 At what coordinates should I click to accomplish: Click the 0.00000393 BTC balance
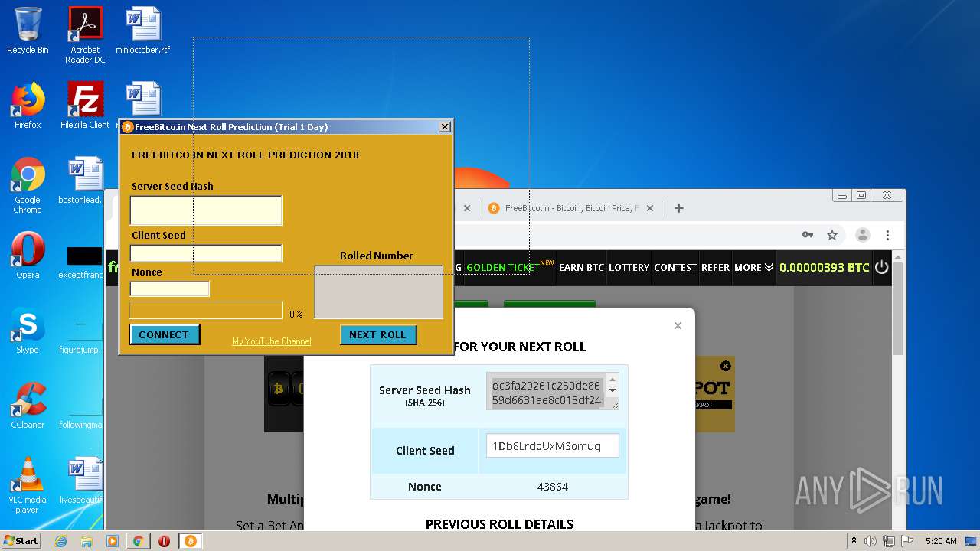pos(824,267)
